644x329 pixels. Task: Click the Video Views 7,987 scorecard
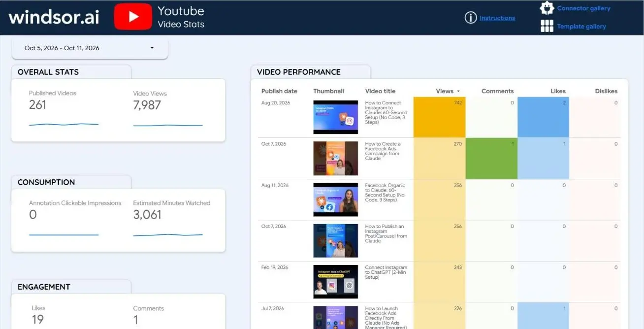(x=168, y=110)
